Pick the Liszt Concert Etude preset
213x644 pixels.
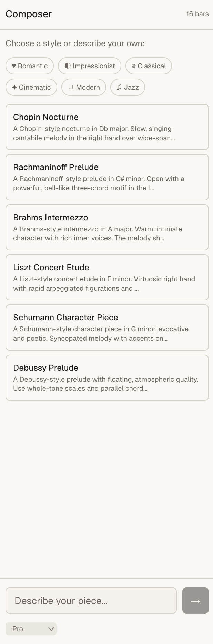[x=107, y=277]
